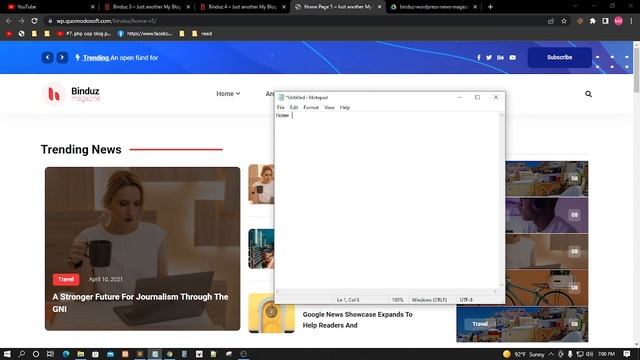640x360 pixels.
Task: Click inside the Notepad text area
Action: coord(387,200)
